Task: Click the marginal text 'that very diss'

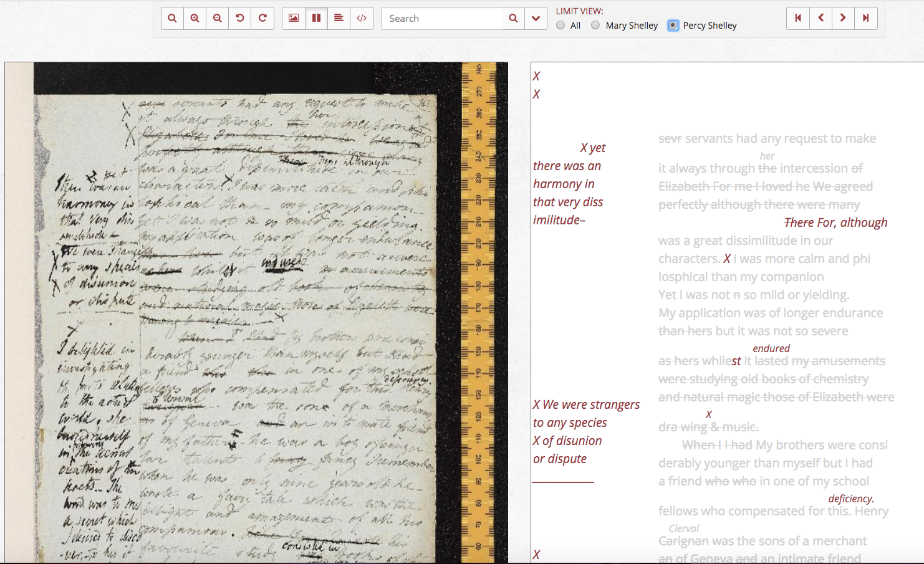Action: click(568, 202)
